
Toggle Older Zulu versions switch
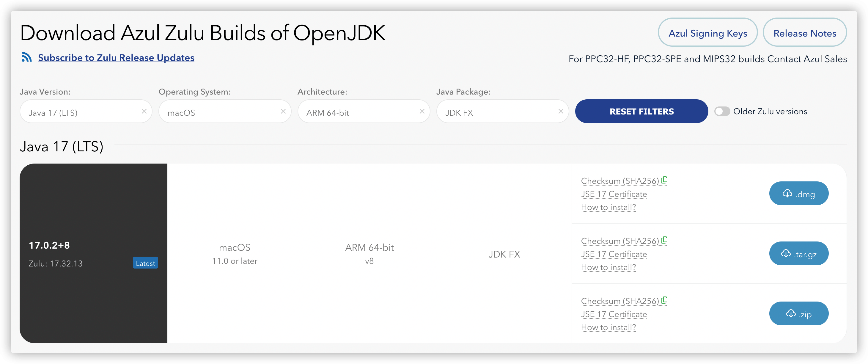[x=722, y=111]
